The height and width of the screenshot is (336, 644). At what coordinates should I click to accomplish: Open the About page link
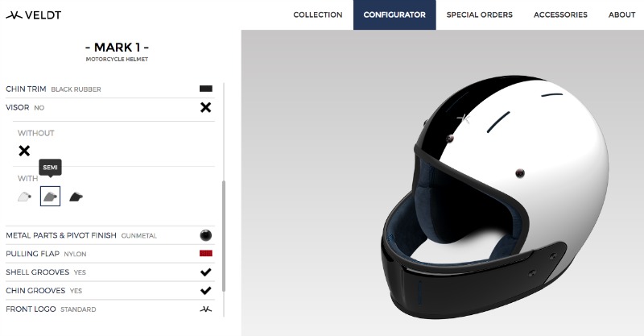pos(621,15)
